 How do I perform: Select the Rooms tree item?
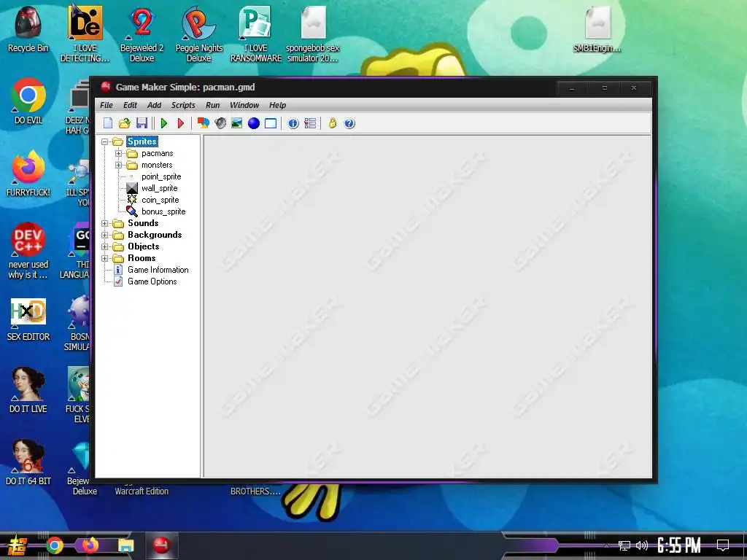point(142,258)
